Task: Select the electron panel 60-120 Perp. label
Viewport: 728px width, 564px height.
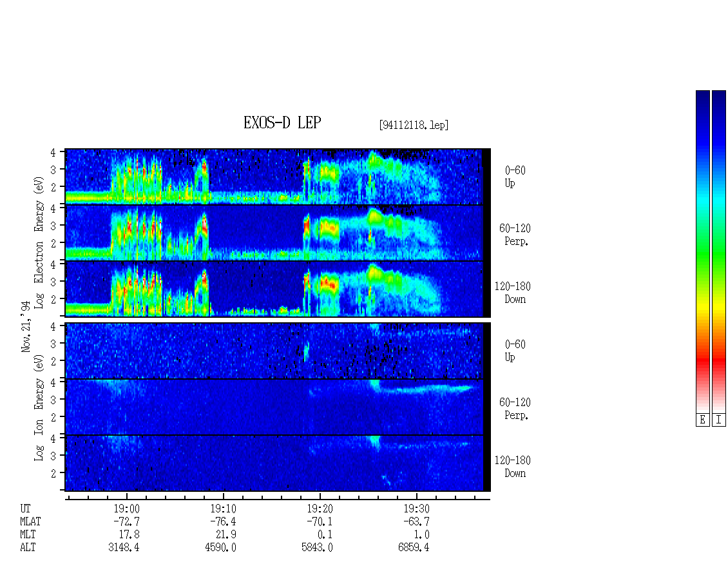Action: 514,235
